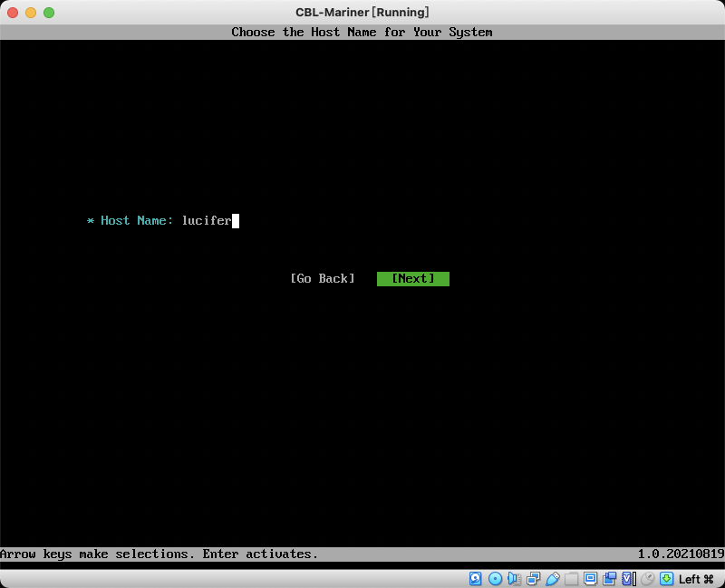Image resolution: width=725 pixels, height=588 pixels.
Task: Select the Go Back button
Action: click(x=323, y=279)
